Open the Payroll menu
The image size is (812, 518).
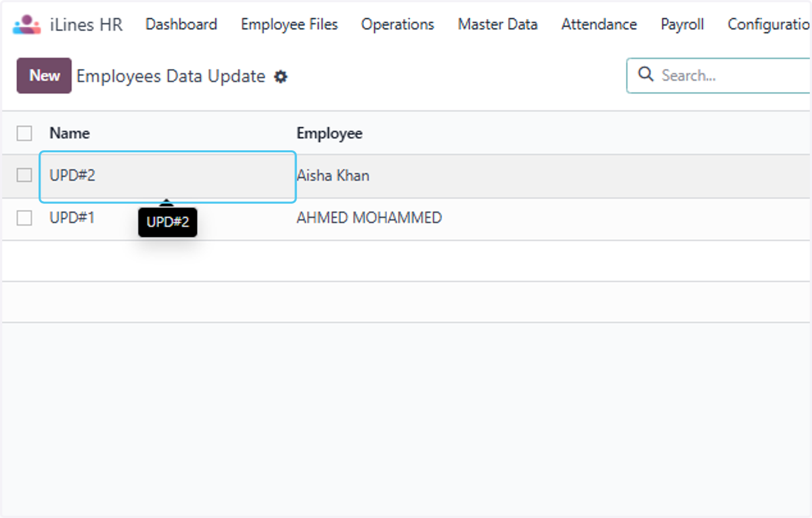682,24
